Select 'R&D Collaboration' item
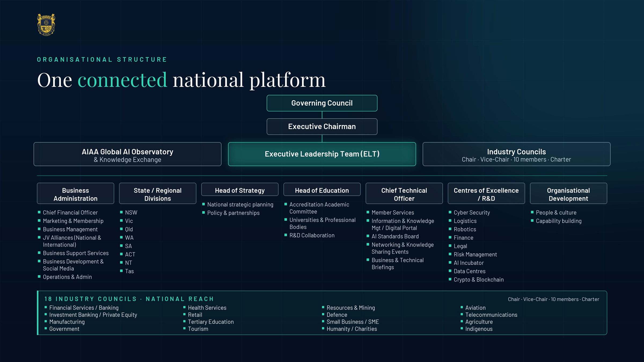The image size is (644, 362). click(312, 235)
